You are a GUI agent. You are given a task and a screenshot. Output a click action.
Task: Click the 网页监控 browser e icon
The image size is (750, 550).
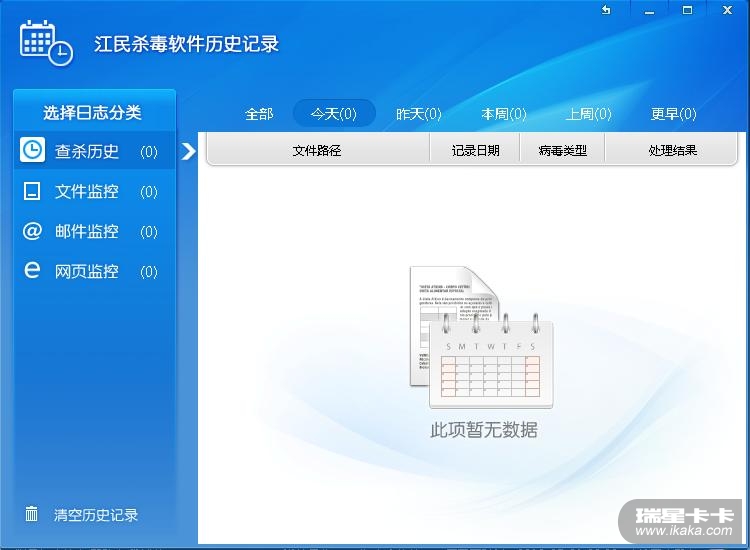[x=32, y=270]
